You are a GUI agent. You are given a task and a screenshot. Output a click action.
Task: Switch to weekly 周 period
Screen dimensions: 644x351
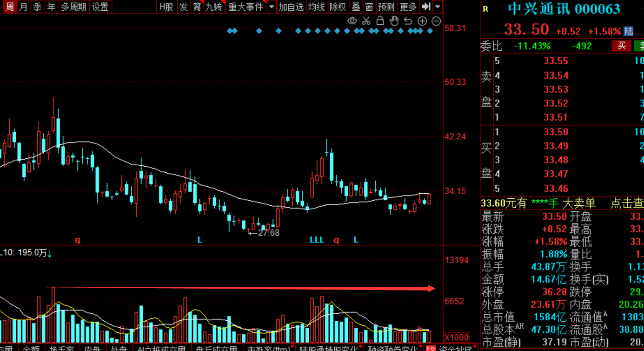[9, 7]
